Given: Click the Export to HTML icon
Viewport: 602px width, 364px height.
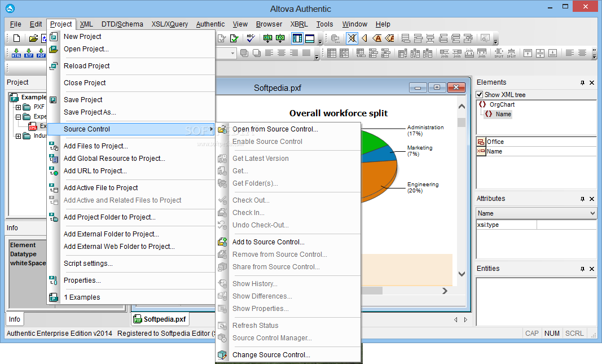Looking at the screenshot, I should (16, 52).
